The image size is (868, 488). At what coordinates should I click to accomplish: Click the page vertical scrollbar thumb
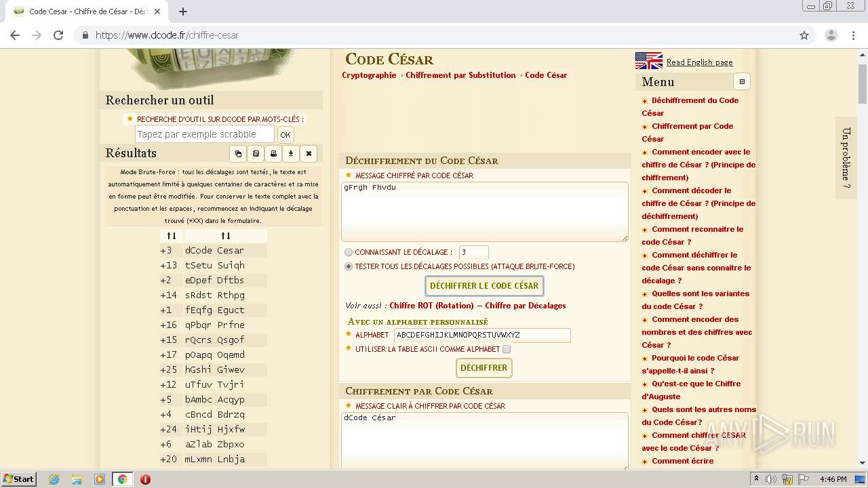(862, 84)
